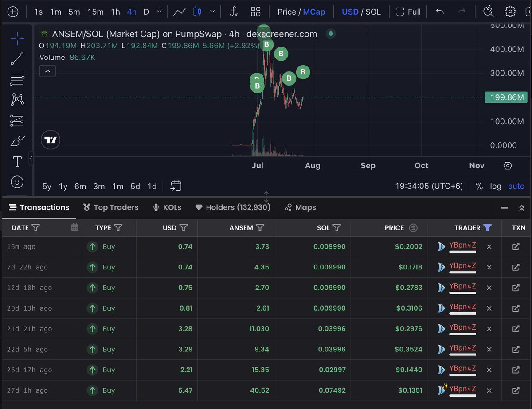Open chart settings gear in the top toolbar
Image resolution: width=532 pixels, height=409 pixels.
click(510, 12)
